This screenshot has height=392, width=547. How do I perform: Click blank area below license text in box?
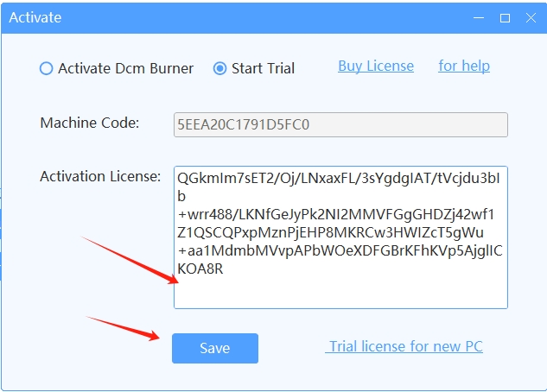(x=340, y=294)
